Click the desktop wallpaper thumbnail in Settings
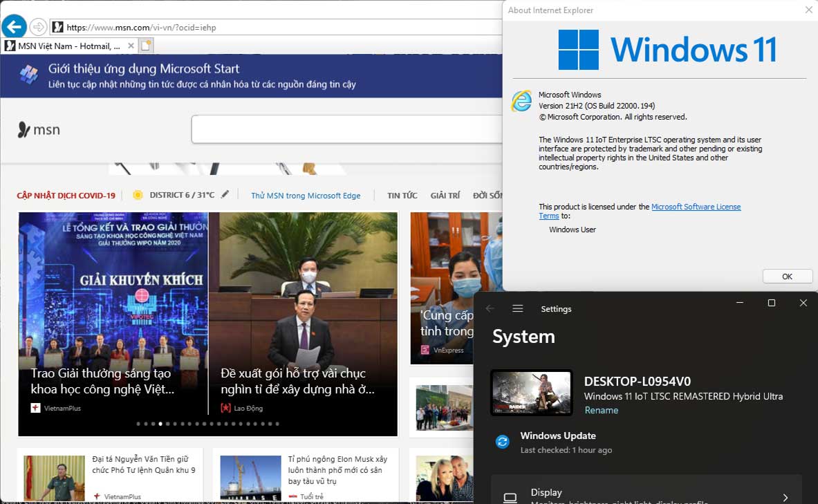The width and height of the screenshot is (818, 504). [532, 393]
